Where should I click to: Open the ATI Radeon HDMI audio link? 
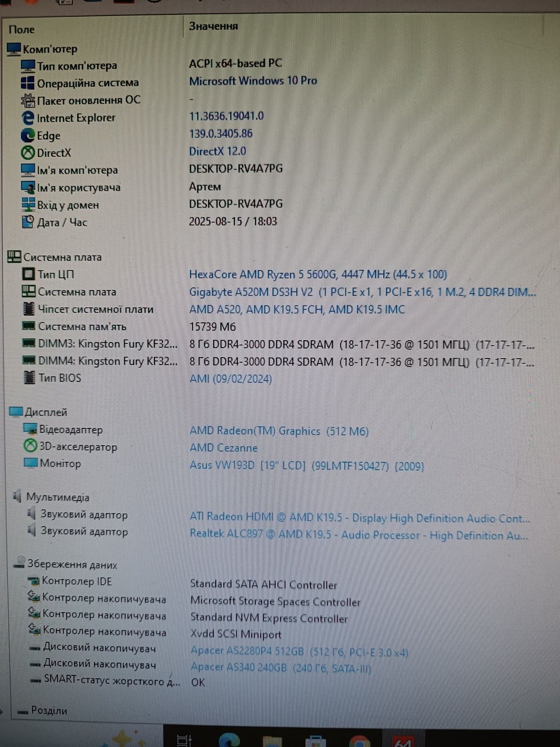pos(360,518)
